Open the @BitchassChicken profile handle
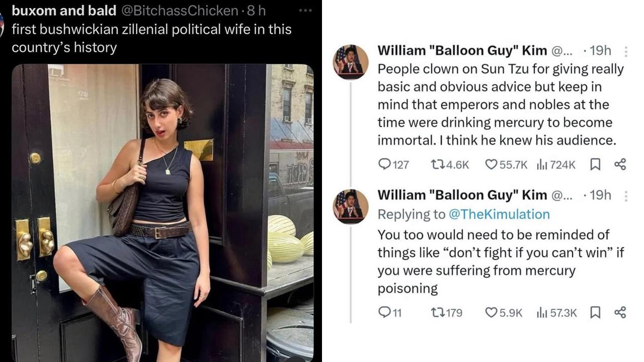 (x=180, y=10)
